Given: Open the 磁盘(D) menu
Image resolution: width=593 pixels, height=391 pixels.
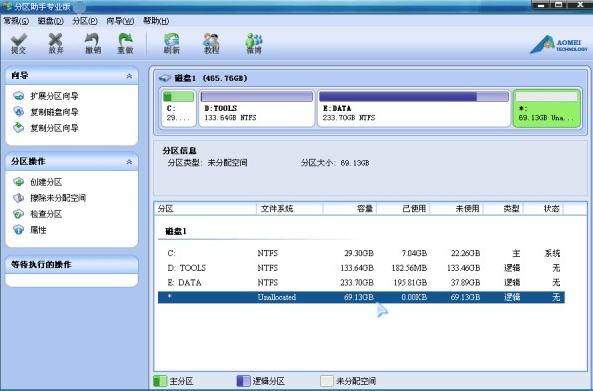Looking at the screenshot, I should [x=50, y=21].
